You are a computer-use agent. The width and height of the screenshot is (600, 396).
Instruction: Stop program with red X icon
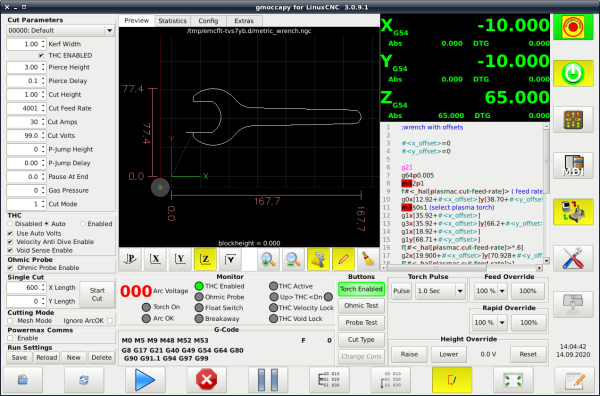tap(207, 380)
